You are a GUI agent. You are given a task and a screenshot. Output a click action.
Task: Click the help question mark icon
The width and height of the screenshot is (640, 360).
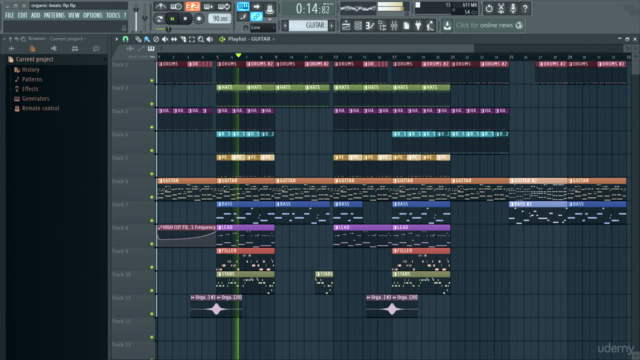tap(525, 8)
